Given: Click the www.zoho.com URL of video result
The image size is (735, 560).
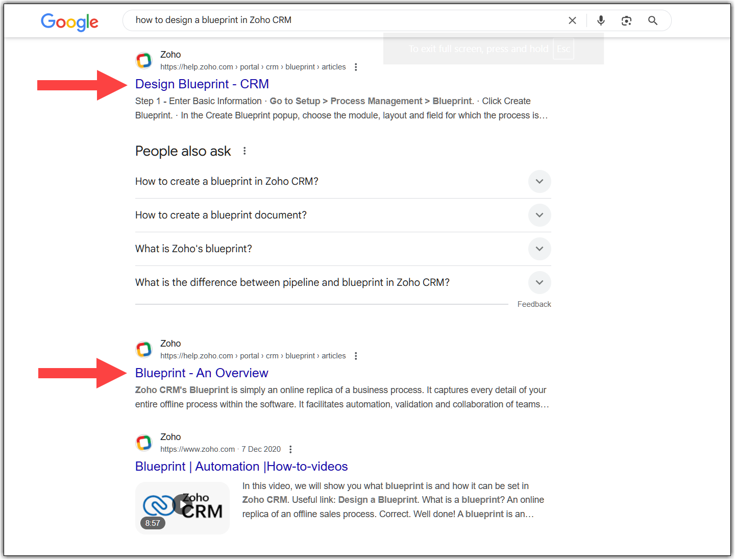Looking at the screenshot, I should [198, 449].
